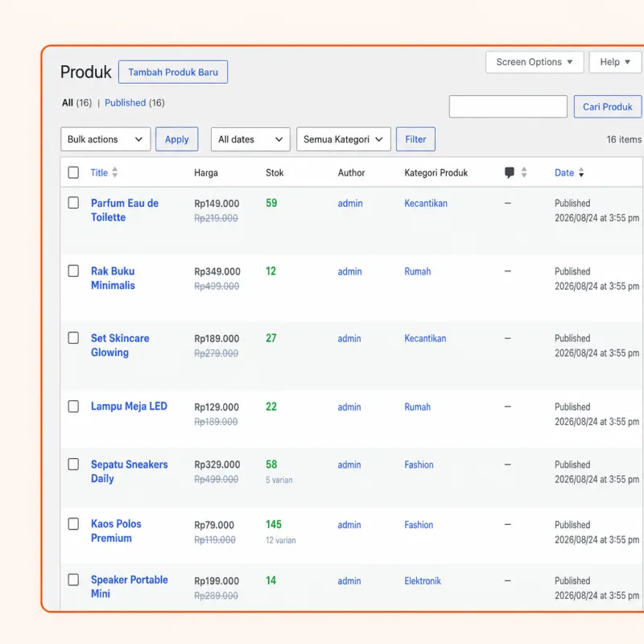Viewport: 644px width, 644px height.
Task: Click the Elektronik category link
Action: [x=423, y=581]
